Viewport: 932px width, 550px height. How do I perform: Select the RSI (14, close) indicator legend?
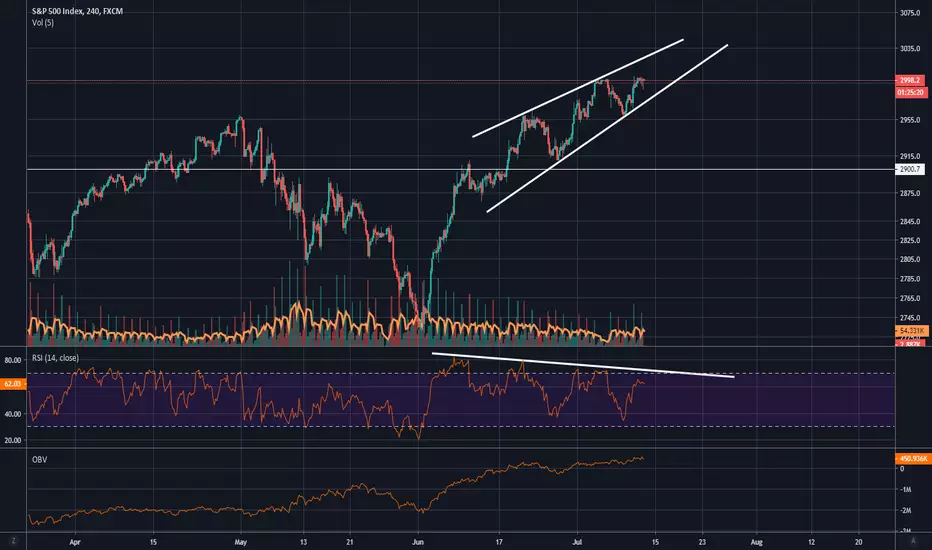click(55, 358)
